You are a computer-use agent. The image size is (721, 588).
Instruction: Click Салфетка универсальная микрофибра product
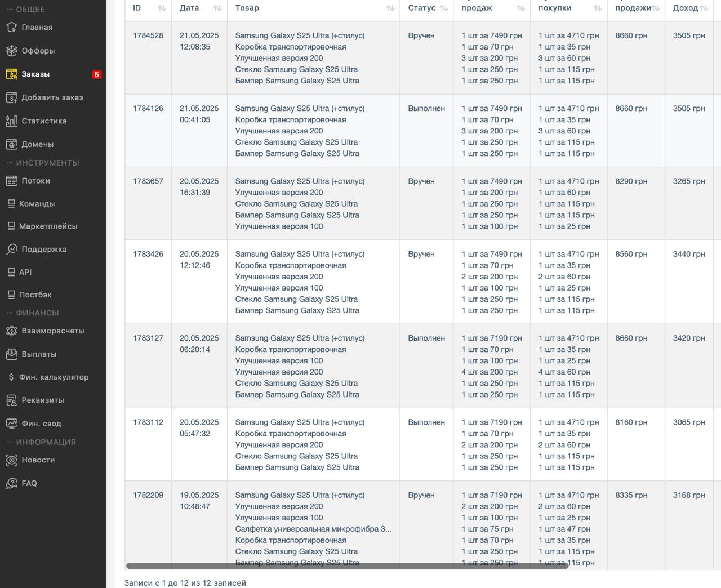[313, 529]
